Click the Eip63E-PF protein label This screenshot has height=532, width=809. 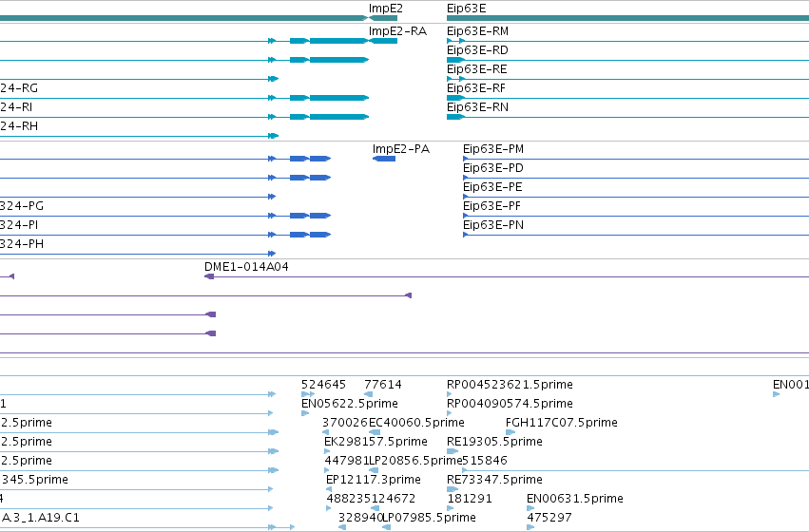click(x=491, y=207)
